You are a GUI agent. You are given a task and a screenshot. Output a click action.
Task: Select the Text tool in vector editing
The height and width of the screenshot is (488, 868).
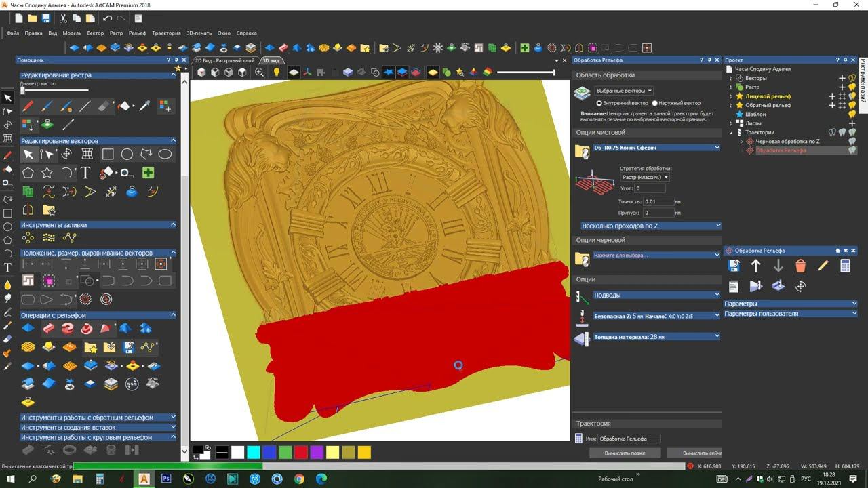tap(85, 173)
